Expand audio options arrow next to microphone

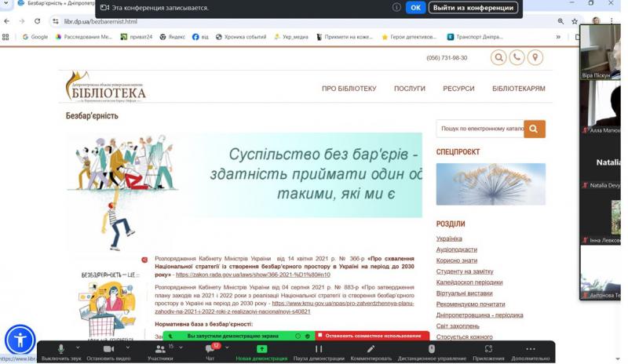tap(78, 347)
